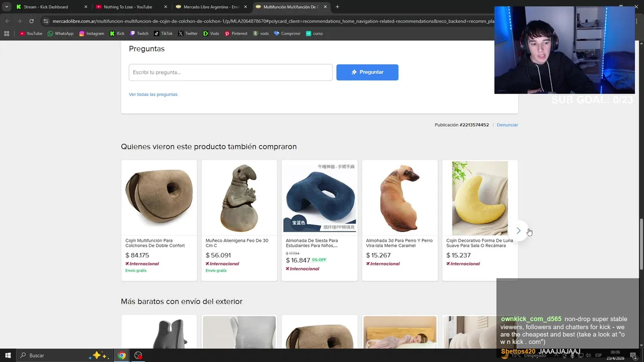Click the Quienes vieron este producto heading
The image size is (644, 362).
209,147
